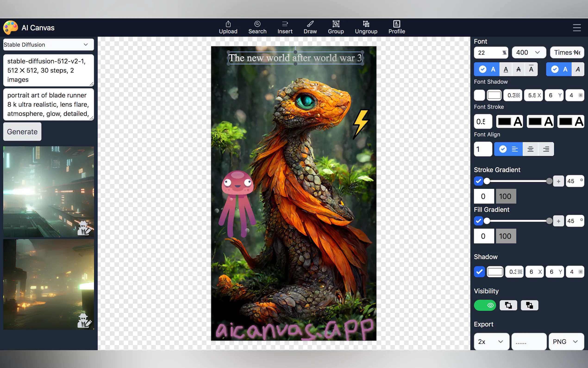Expand the font weight 400 dropdown
This screenshot has height=368, width=588.
529,53
